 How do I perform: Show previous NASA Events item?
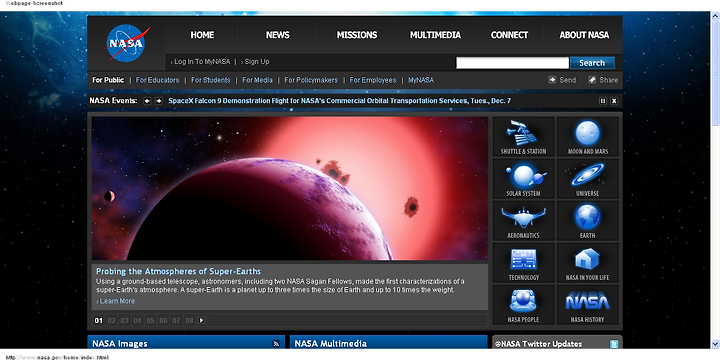(147, 101)
